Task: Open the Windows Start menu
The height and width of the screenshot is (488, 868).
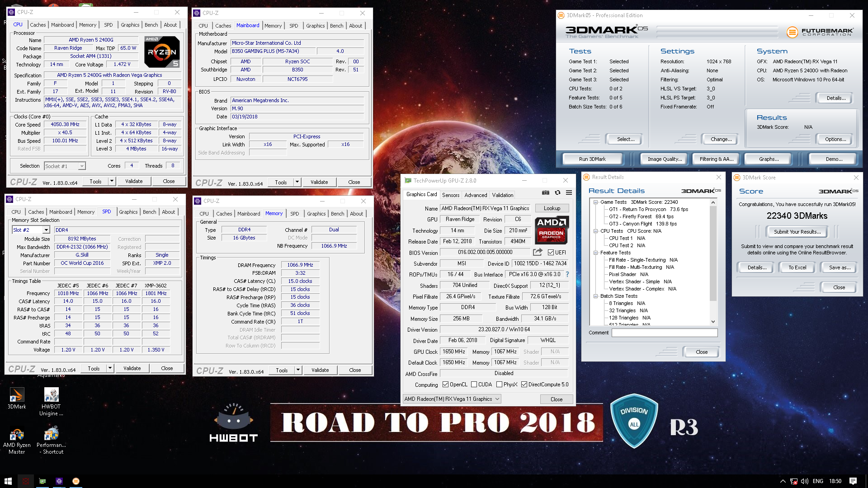Action: pyautogui.click(x=8, y=481)
